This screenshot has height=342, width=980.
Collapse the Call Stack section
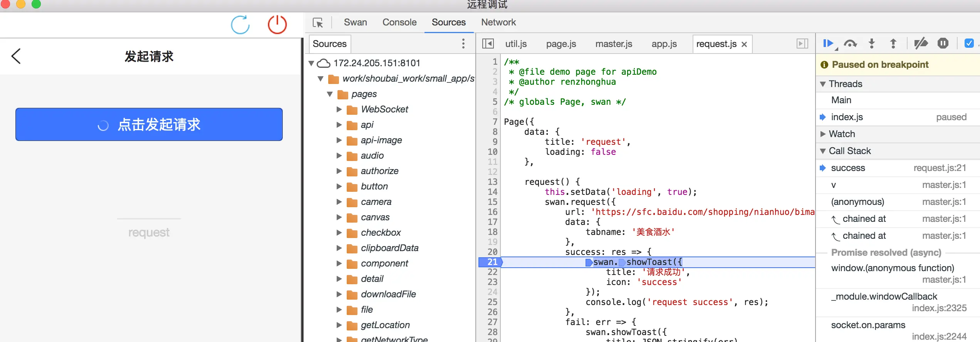click(823, 151)
